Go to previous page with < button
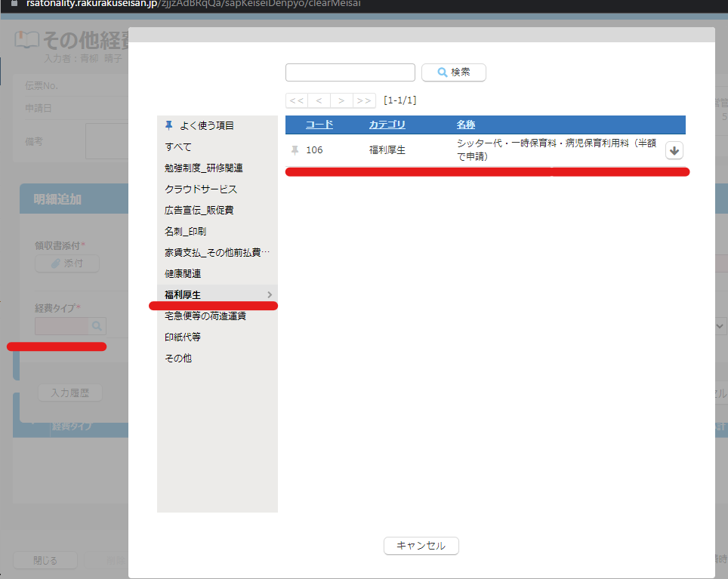 319,100
